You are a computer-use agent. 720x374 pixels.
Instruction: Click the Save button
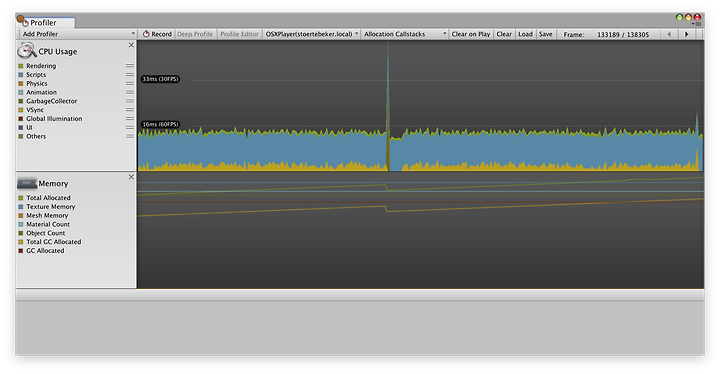tap(546, 34)
